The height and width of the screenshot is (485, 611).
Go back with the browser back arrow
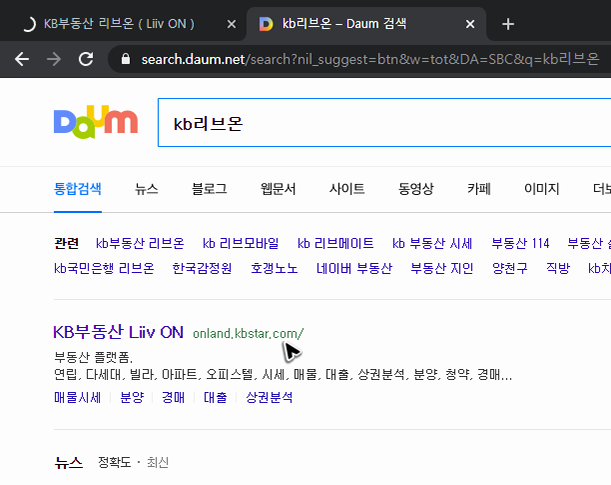coord(22,59)
